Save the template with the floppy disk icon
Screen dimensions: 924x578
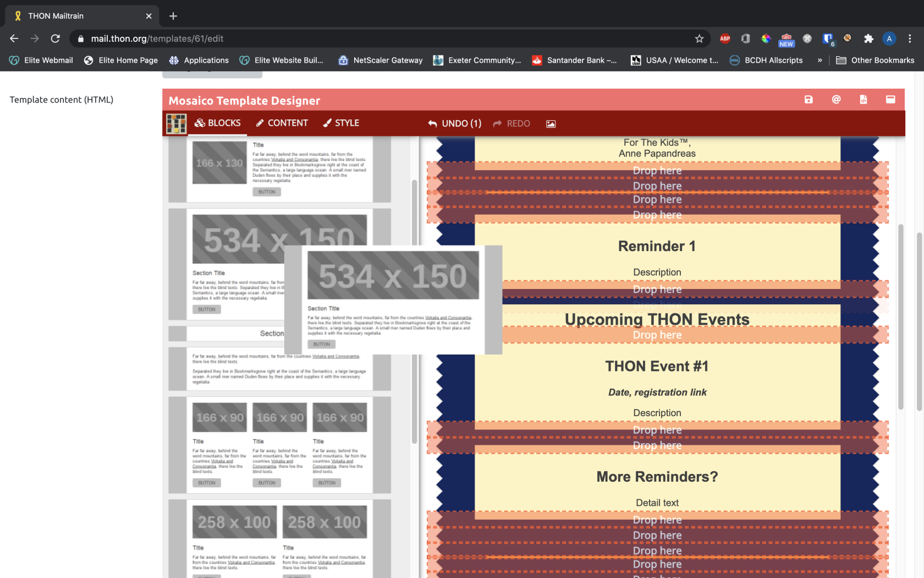(x=809, y=100)
